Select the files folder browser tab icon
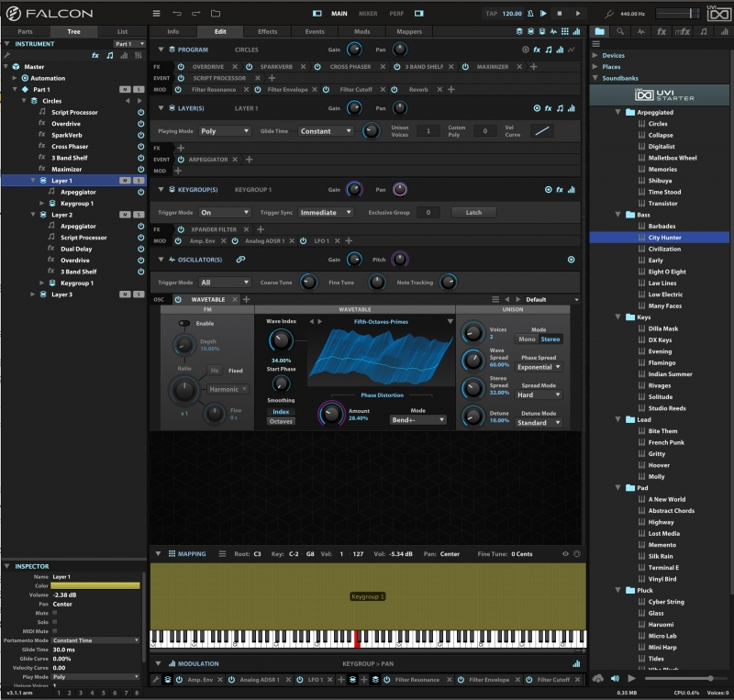 [600, 31]
